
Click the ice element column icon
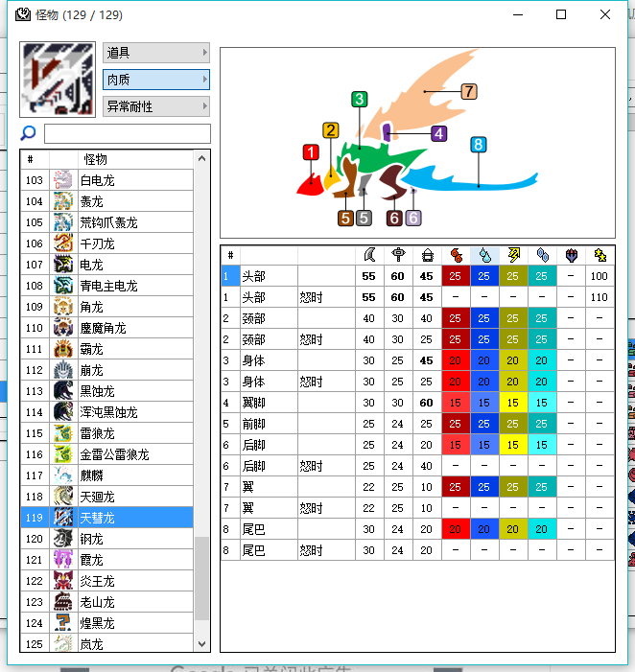(x=542, y=255)
